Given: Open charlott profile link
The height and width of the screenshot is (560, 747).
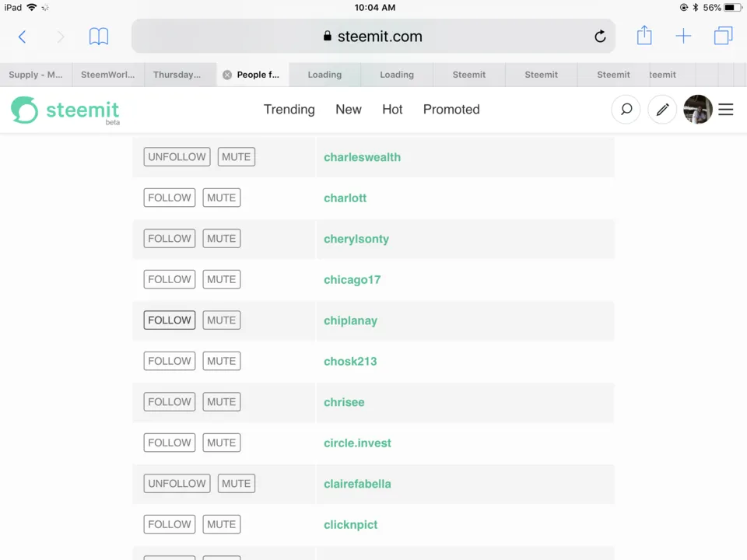Looking at the screenshot, I should click(345, 198).
